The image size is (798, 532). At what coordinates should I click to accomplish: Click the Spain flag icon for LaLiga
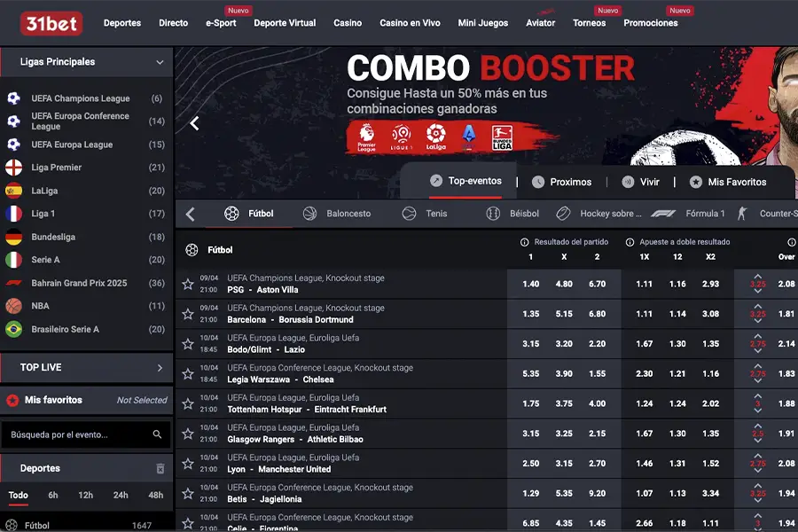point(13,191)
